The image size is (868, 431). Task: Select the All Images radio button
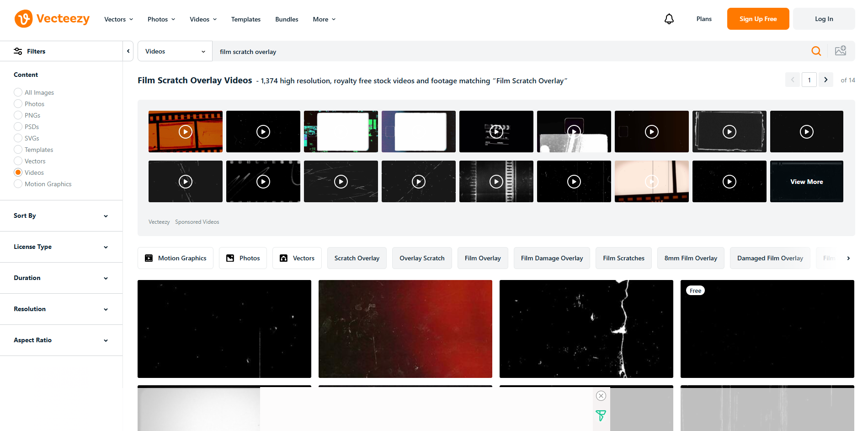click(18, 92)
